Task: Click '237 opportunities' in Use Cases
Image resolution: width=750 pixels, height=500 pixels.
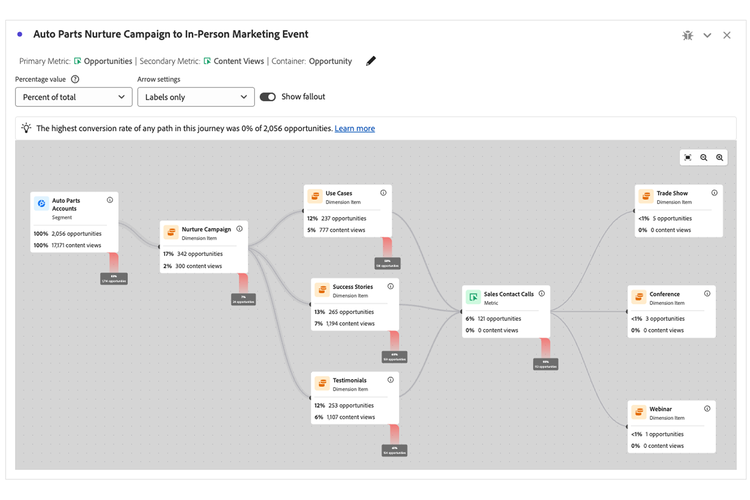Action: (343, 218)
